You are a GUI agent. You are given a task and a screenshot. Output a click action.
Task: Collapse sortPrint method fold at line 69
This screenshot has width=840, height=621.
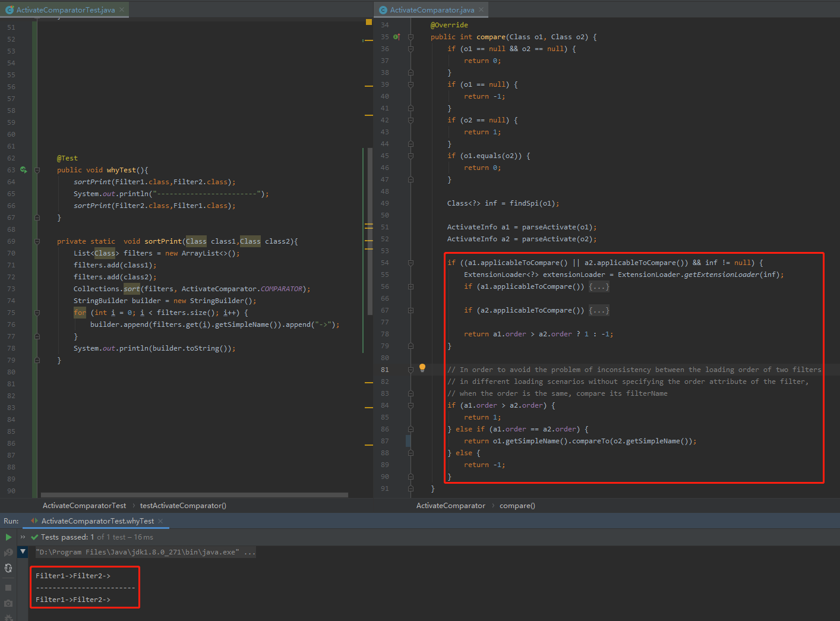[x=37, y=241]
